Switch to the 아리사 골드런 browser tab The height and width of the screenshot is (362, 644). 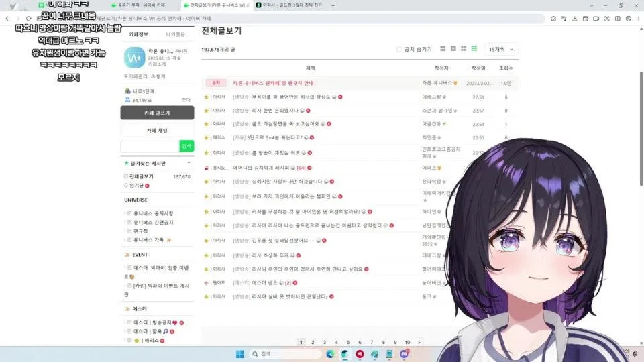tap(290, 5)
